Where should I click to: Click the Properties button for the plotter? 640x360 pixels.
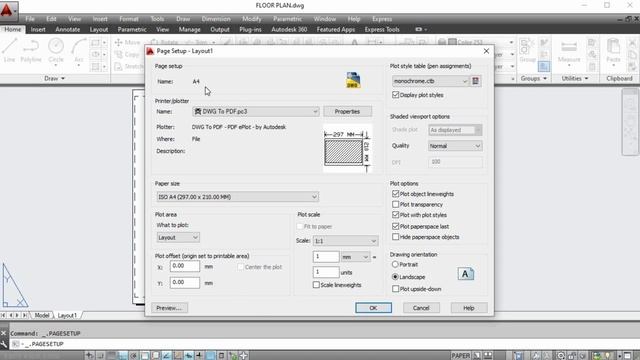[347, 111]
